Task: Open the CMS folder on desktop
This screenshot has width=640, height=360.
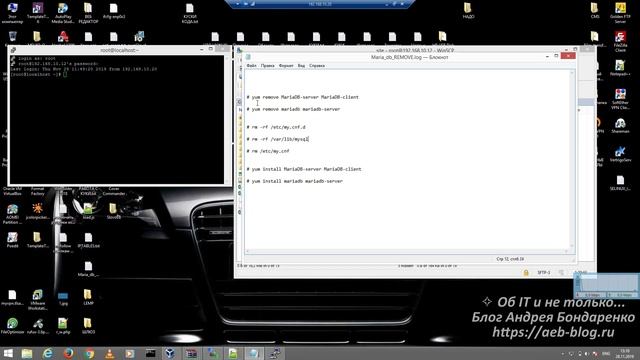Action: pos(595,11)
